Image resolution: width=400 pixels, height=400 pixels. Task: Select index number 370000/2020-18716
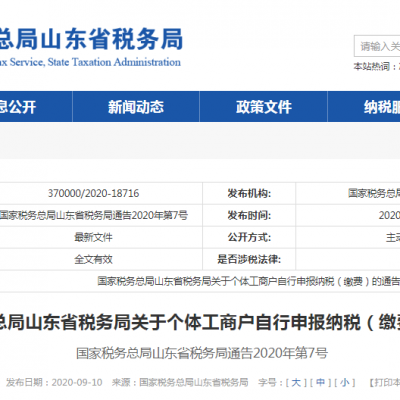click(x=93, y=193)
